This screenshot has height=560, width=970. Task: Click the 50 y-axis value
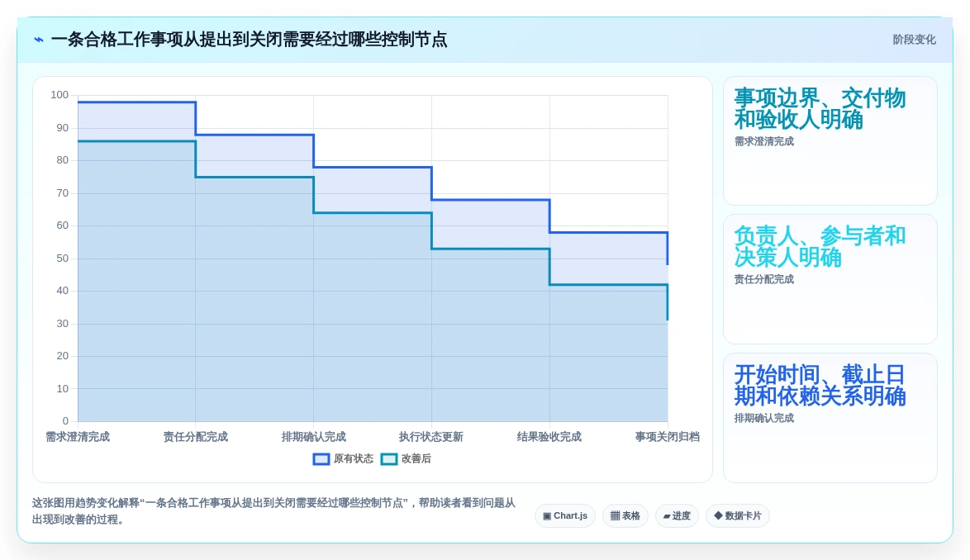point(63,259)
